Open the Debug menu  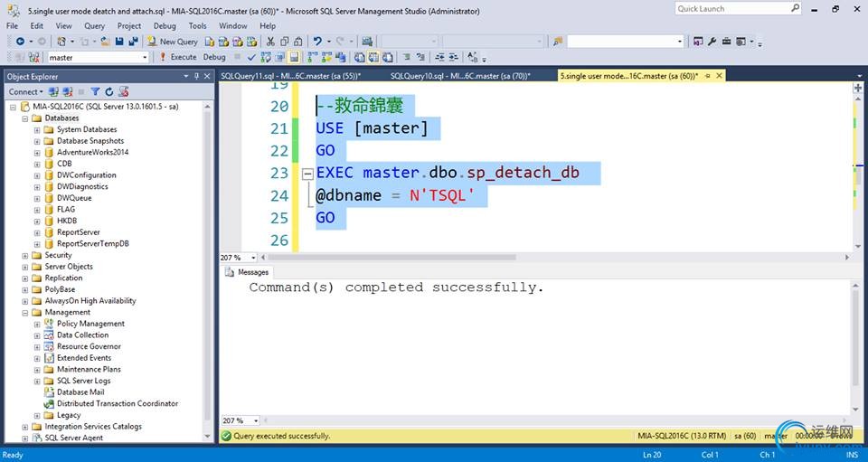tap(165, 25)
